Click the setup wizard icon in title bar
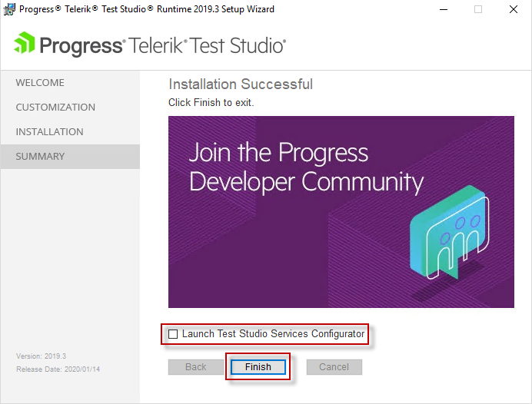The image size is (532, 404). [x=9, y=9]
